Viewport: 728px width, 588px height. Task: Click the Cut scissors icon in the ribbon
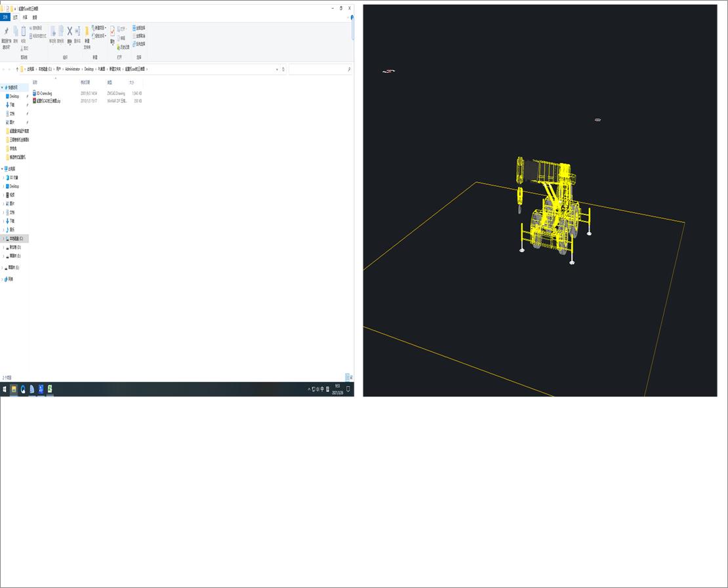(24, 49)
